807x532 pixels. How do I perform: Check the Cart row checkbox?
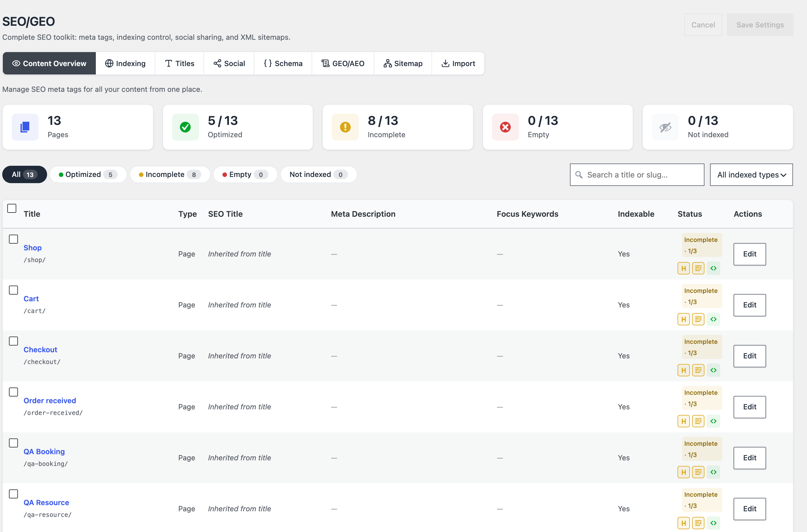pyautogui.click(x=13, y=290)
